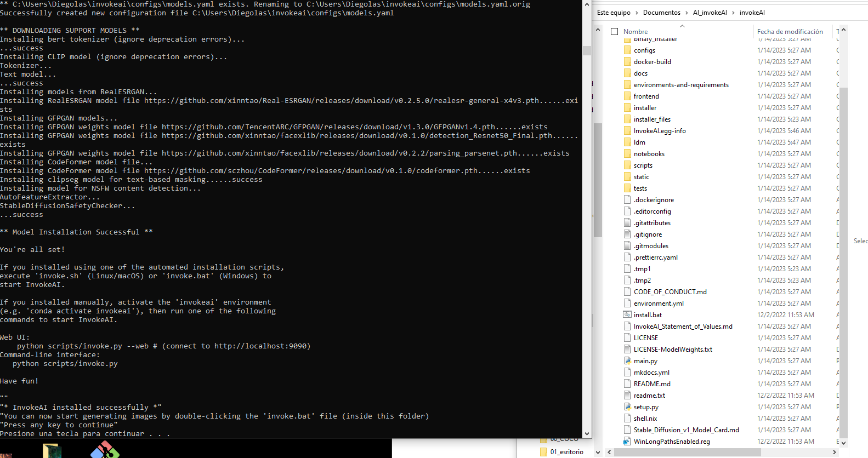Screen dimensions: 868x458
Task: Select LICENSE-ModelWeights.txt file name
Action: pyautogui.click(x=673, y=350)
